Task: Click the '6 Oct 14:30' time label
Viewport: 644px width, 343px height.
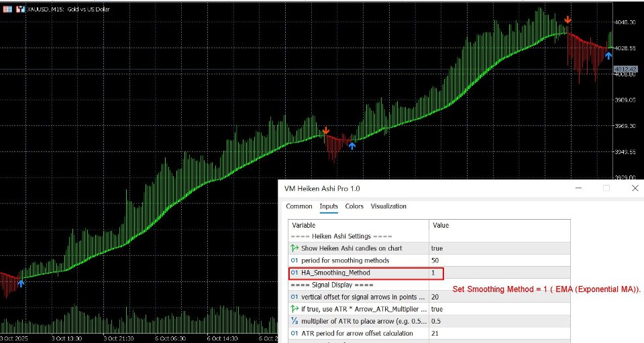Action: click(222, 339)
